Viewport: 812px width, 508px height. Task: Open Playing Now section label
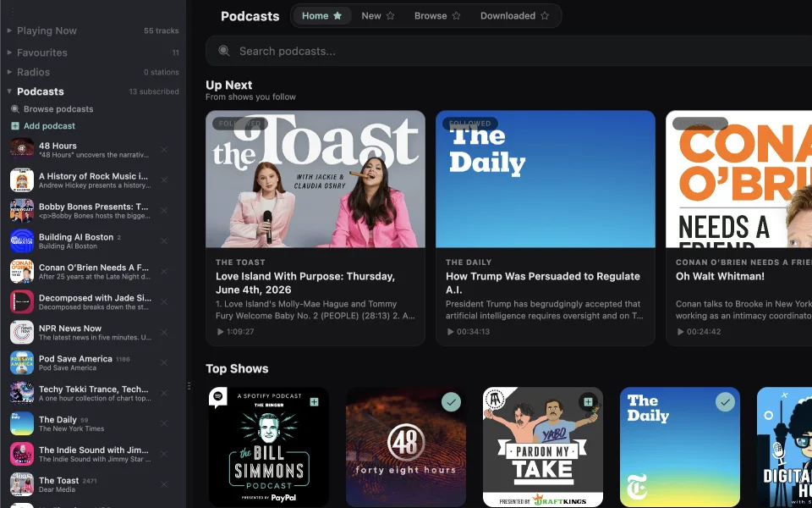(x=47, y=30)
